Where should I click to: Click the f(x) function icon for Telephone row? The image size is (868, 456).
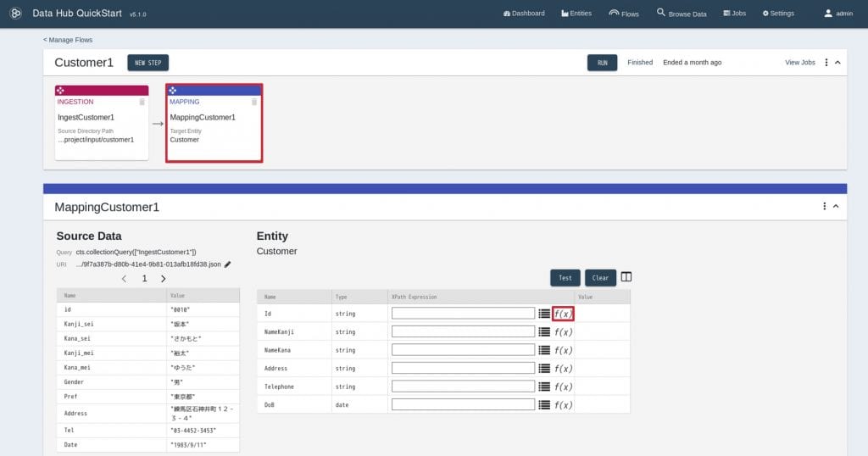pos(563,386)
